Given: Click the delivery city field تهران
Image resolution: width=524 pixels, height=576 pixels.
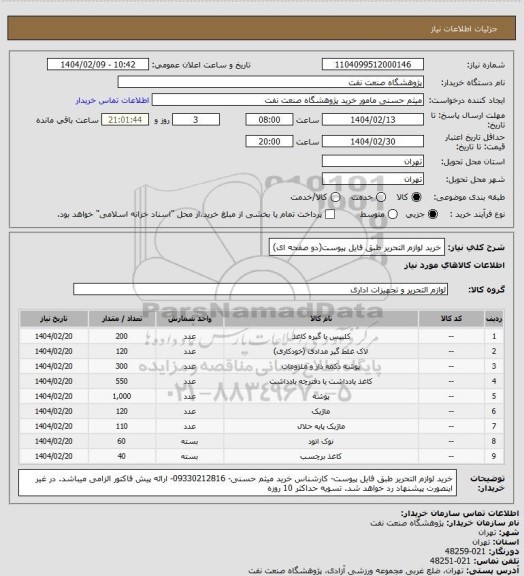Looking at the screenshot, I should click(x=373, y=179).
